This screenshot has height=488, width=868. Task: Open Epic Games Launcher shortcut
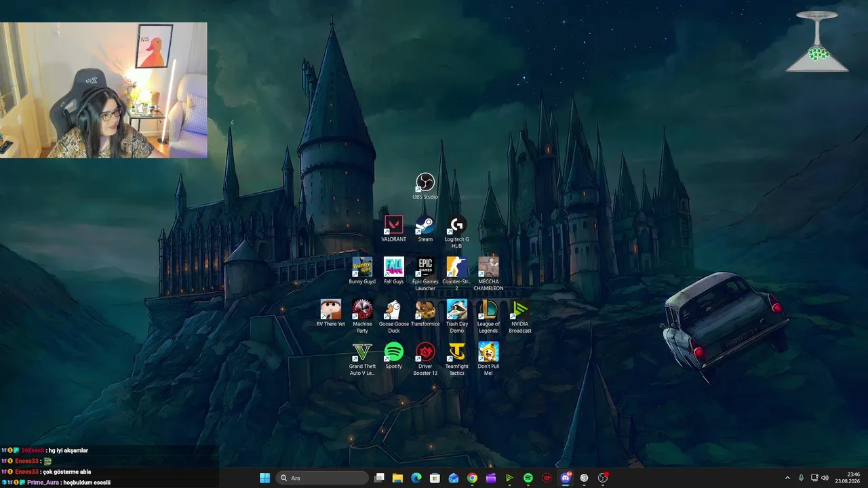pos(425,274)
